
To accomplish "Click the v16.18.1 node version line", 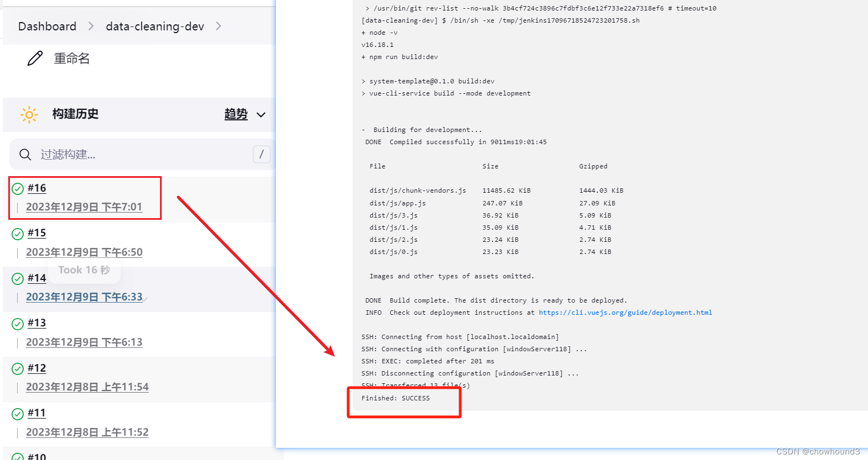I will pos(377,45).
